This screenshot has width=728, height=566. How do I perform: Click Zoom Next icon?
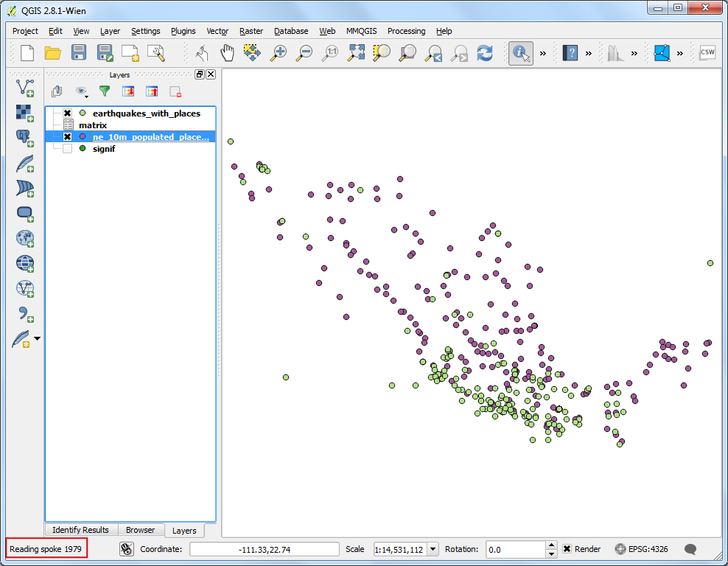tap(459, 53)
